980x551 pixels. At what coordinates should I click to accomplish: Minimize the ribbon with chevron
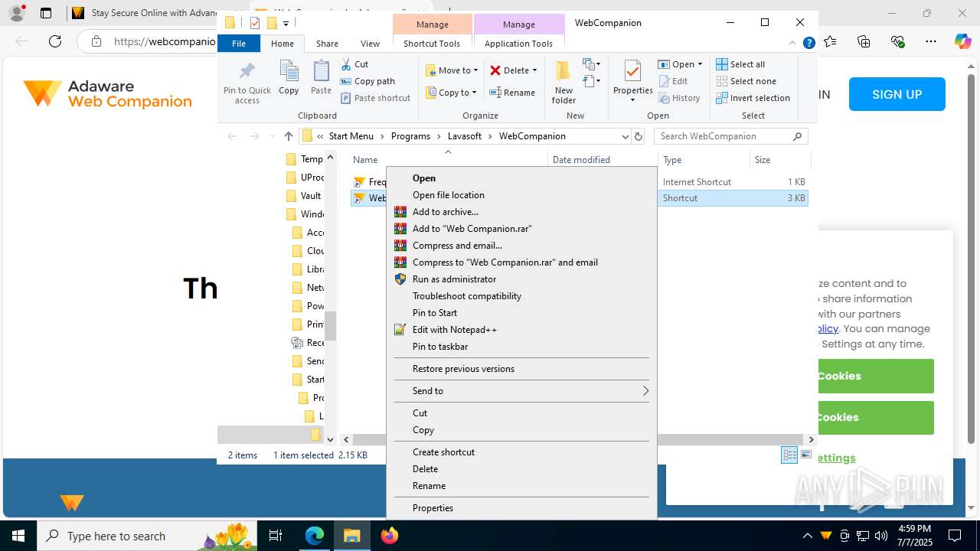click(793, 44)
